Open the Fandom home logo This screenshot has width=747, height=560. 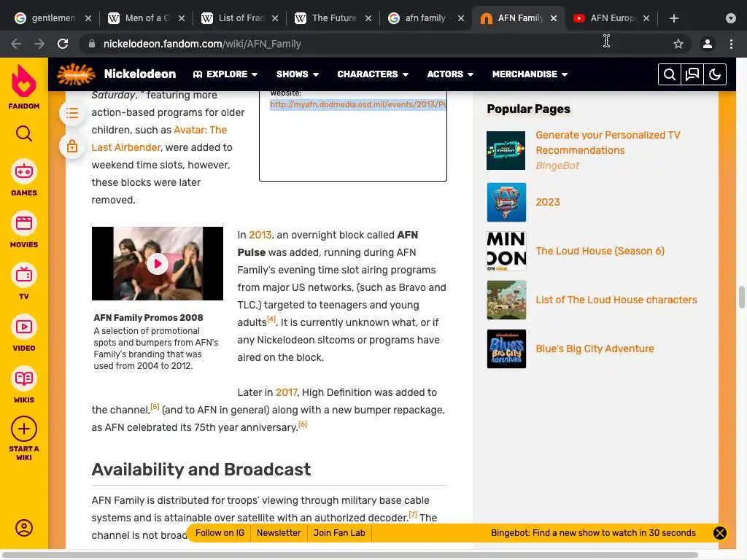(x=24, y=86)
